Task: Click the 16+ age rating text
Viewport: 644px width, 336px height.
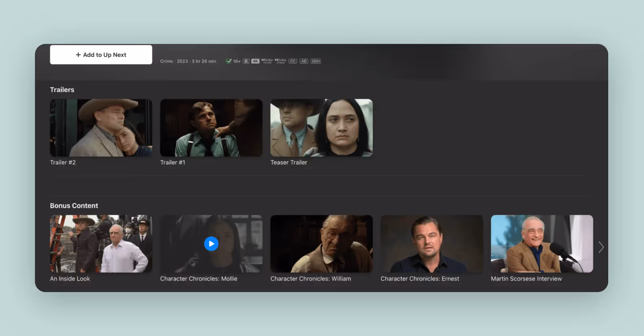Action: [237, 61]
